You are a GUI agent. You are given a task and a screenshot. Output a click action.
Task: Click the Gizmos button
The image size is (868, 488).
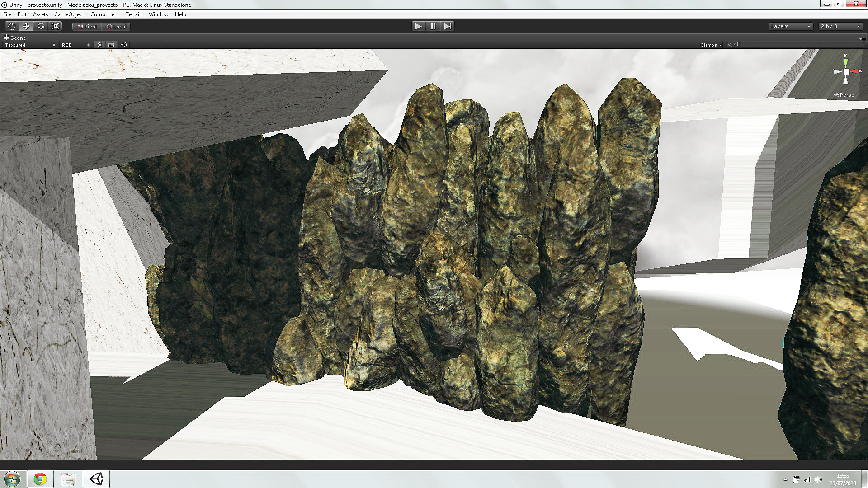(x=710, y=45)
